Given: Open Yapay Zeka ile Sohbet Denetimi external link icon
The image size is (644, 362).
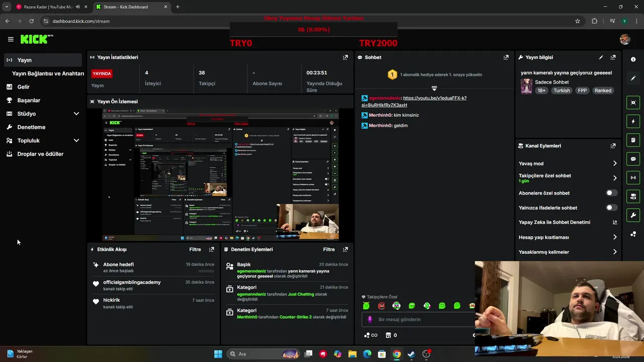Looking at the screenshot, I should 615,222.
